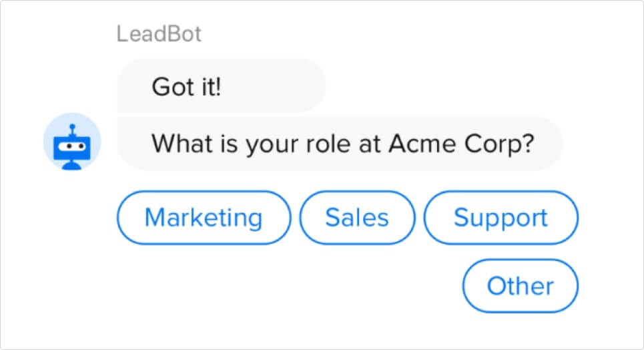Select the Support quick reply
644x350 pixels.
click(501, 218)
